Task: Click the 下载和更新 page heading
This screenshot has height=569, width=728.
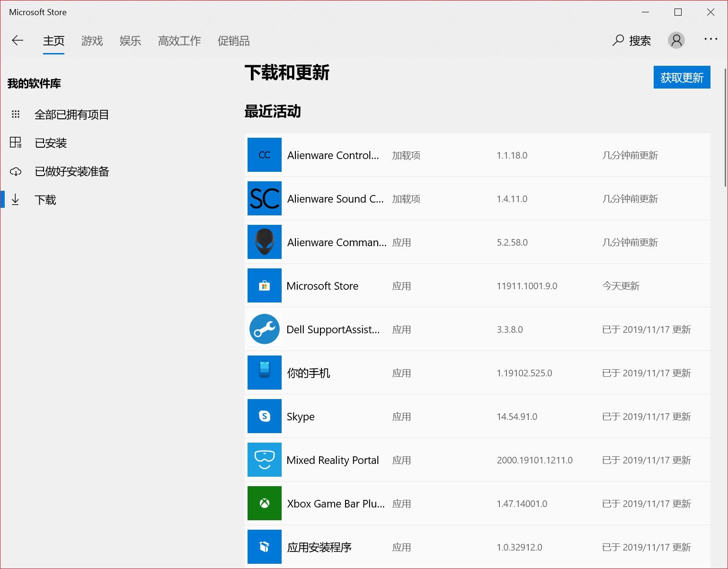Action: point(287,72)
